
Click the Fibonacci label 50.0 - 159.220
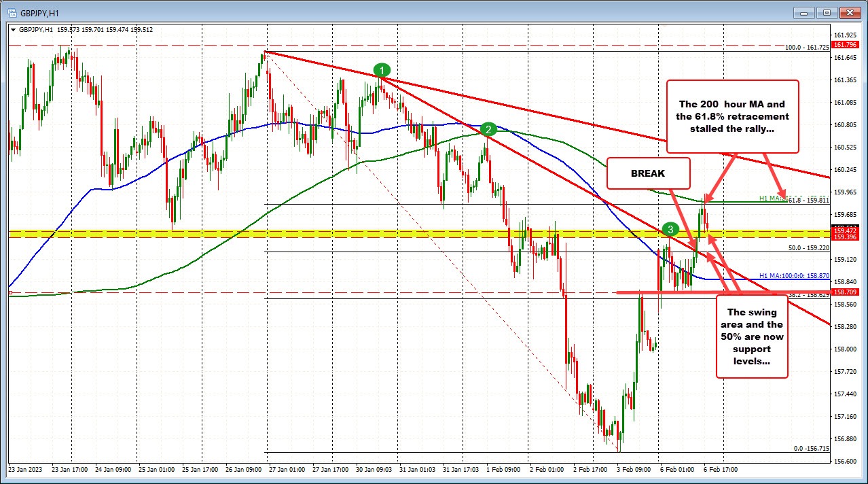pyautogui.click(x=809, y=248)
